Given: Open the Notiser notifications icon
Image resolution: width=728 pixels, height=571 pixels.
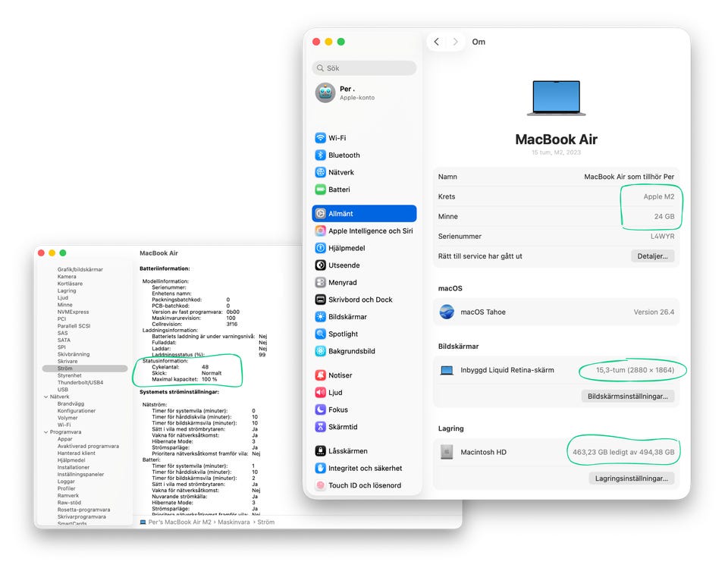Looking at the screenshot, I should [320, 375].
